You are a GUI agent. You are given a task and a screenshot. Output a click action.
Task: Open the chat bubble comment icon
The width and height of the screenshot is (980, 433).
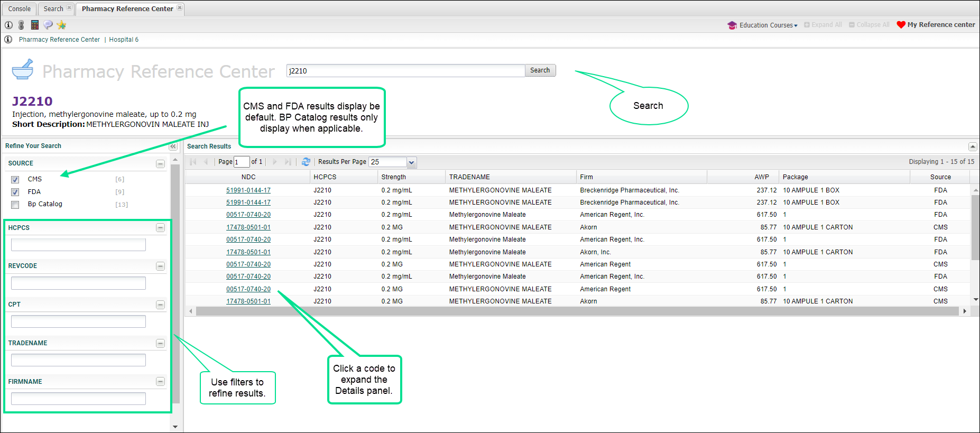(48, 25)
